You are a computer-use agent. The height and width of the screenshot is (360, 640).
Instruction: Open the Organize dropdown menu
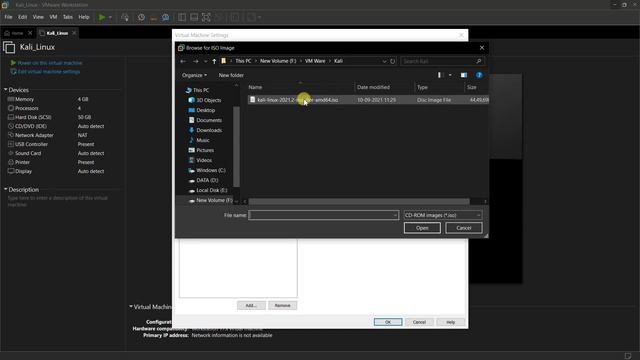(x=194, y=75)
